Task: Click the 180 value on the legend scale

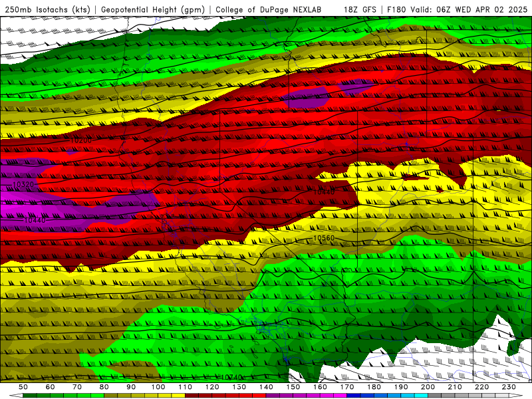Action: [x=374, y=387]
